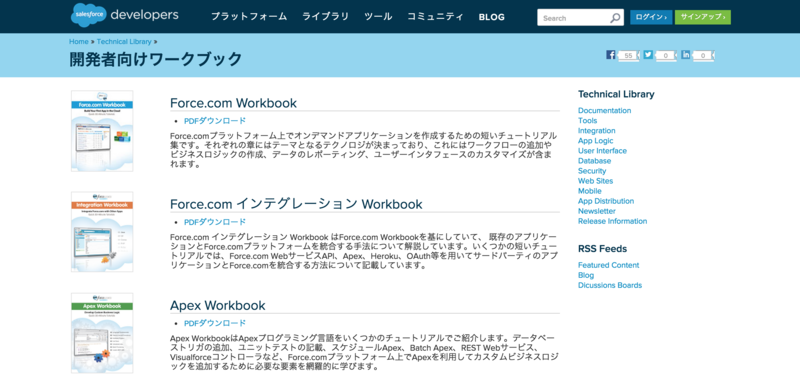Share page via Twitter icon
This screenshot has height=389, width=800.
tap(648, 55)
